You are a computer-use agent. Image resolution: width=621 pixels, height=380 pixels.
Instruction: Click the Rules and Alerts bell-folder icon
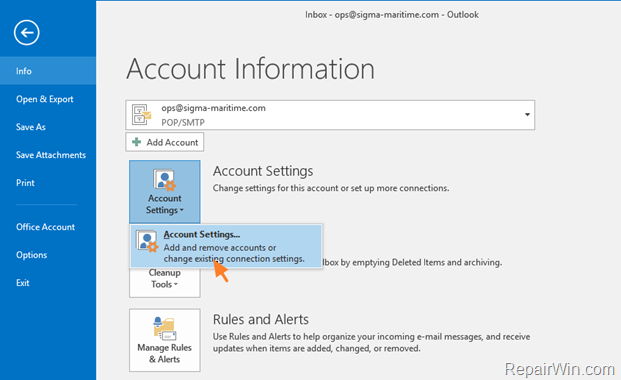[x=164, y=328]
